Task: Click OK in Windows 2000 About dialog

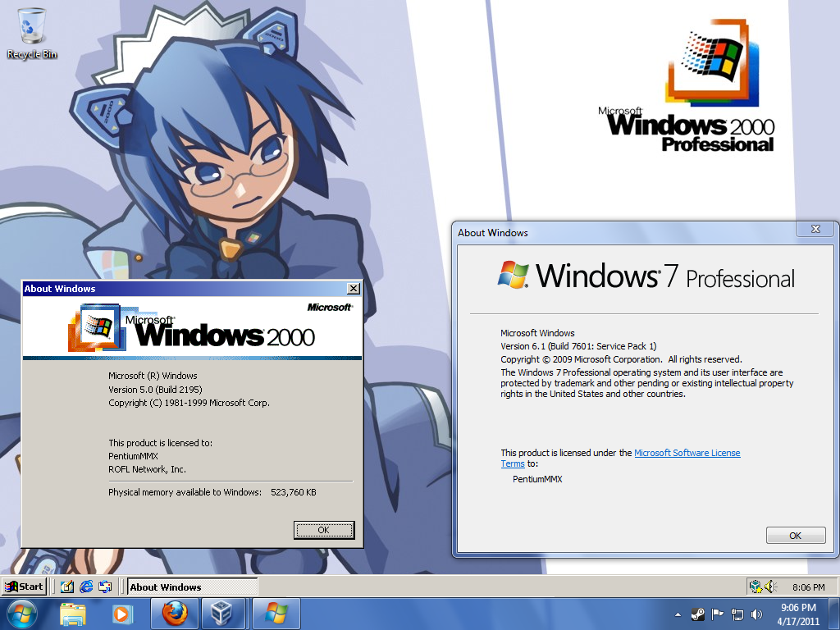Action: (323, 530)
